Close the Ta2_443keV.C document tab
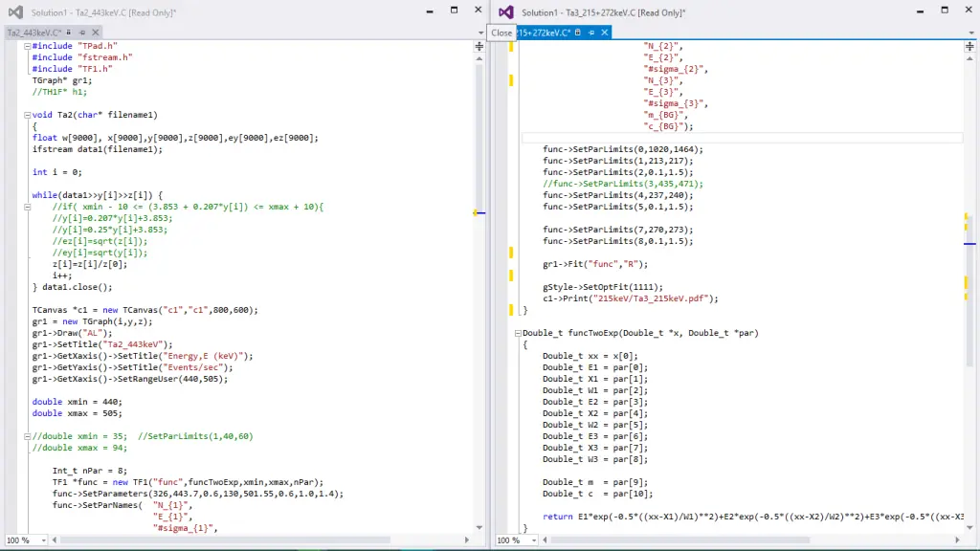 (96, 33)
